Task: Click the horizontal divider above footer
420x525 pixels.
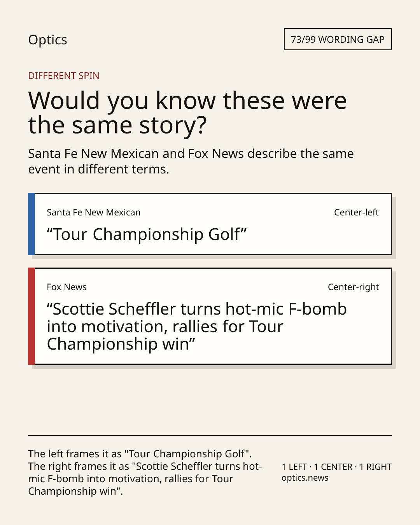Action: [x=210, y=436]
